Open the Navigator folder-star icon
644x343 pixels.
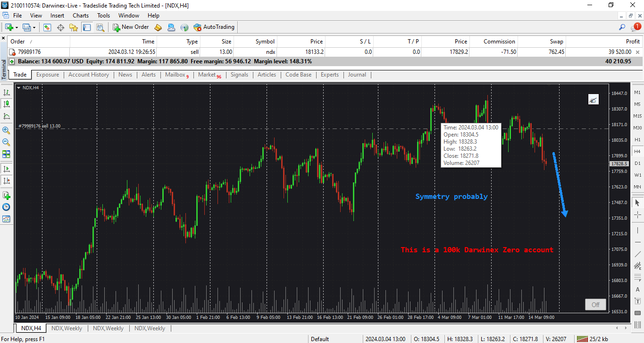click(x=74, y=27)
